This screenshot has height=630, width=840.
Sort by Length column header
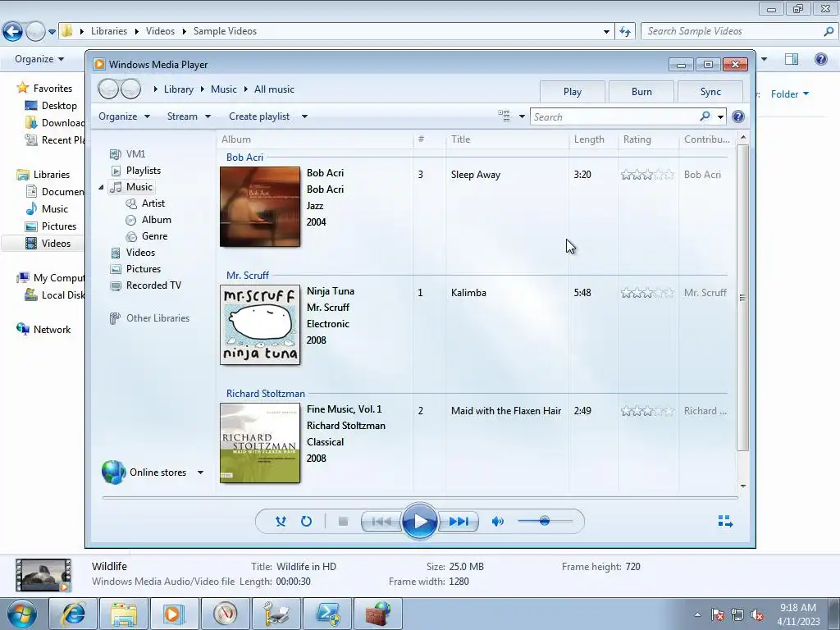pyautogui.click(x=593, y=139)
